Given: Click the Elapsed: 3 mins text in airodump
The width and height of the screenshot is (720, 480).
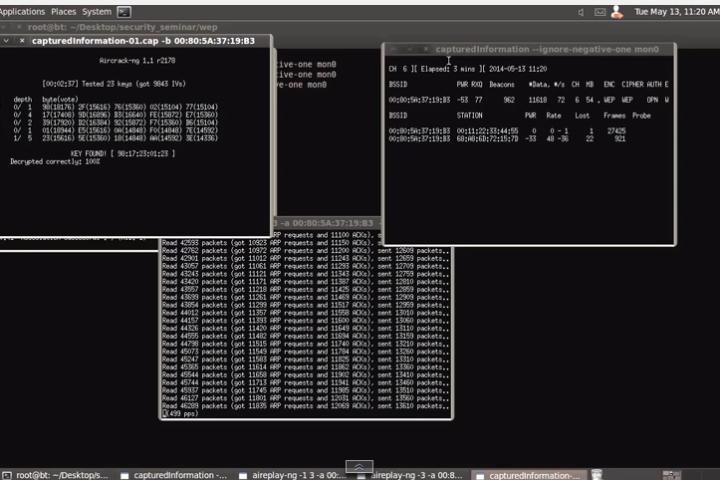Looking at the screenshot, I should [448, 69].
